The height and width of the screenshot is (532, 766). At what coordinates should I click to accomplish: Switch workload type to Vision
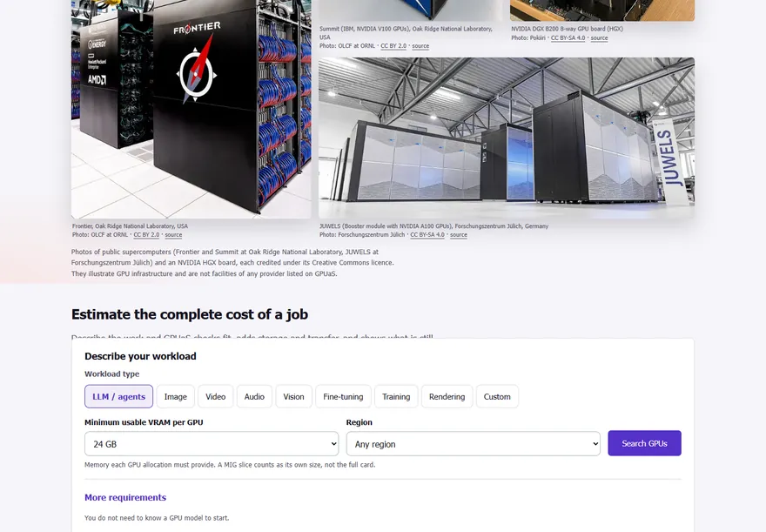tap(293, 396)
